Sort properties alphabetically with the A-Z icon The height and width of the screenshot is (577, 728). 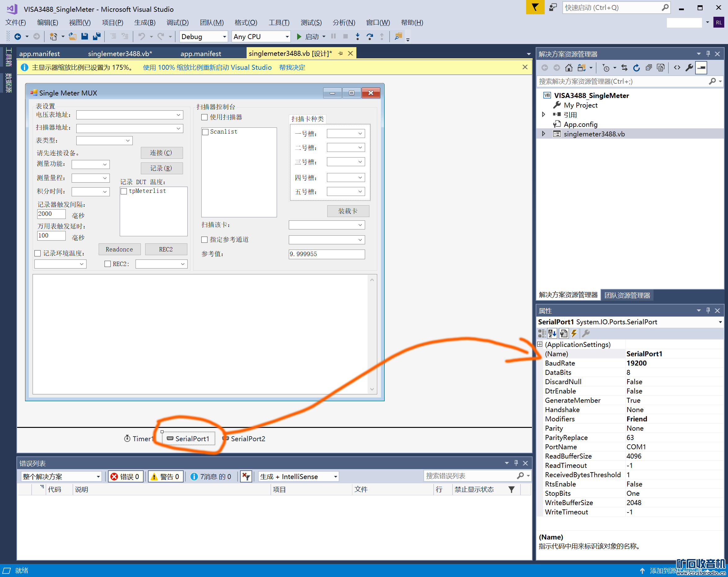[552, 333]
